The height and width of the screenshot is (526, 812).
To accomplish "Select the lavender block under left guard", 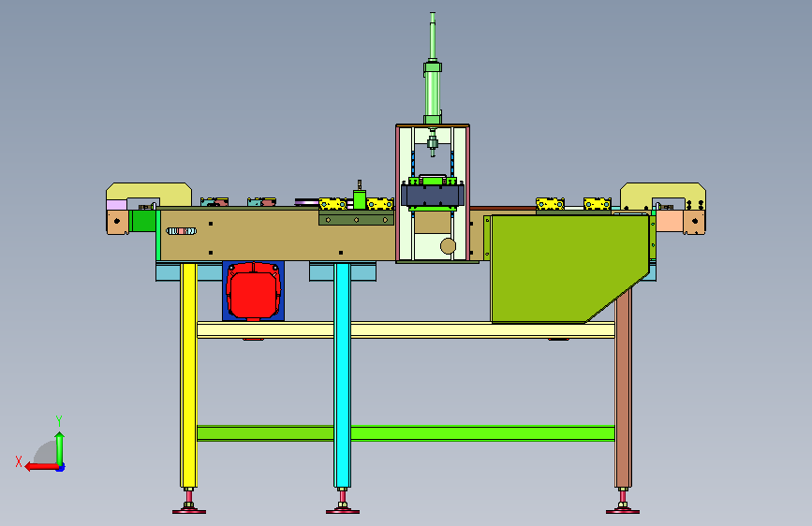I will 116,205.
